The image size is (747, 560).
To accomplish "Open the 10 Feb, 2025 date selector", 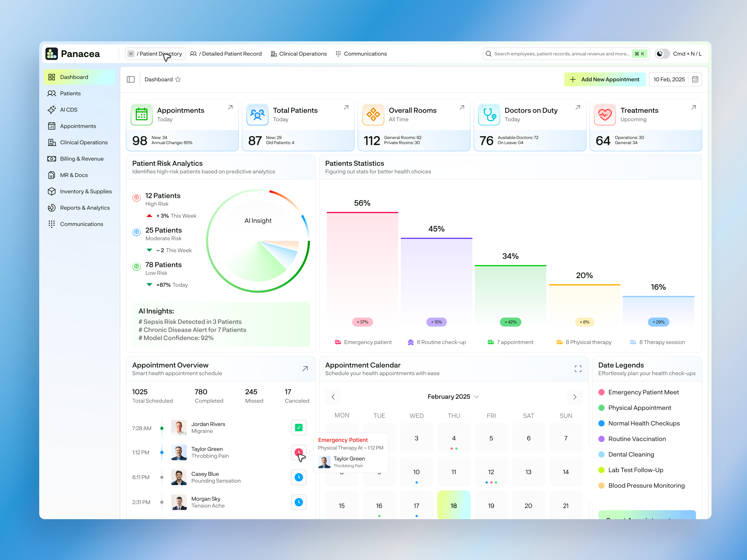I will click(x=669, y=79).
